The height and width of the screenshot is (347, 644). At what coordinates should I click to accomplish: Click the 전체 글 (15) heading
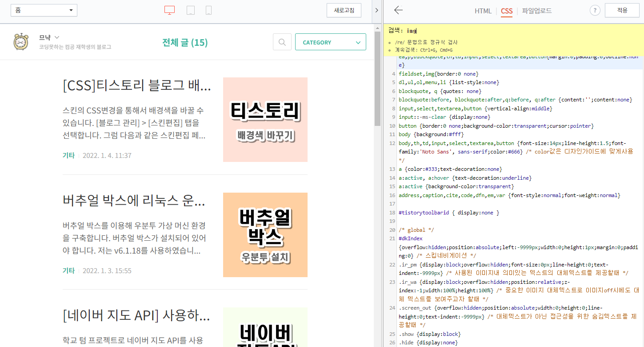pos(185,42)
